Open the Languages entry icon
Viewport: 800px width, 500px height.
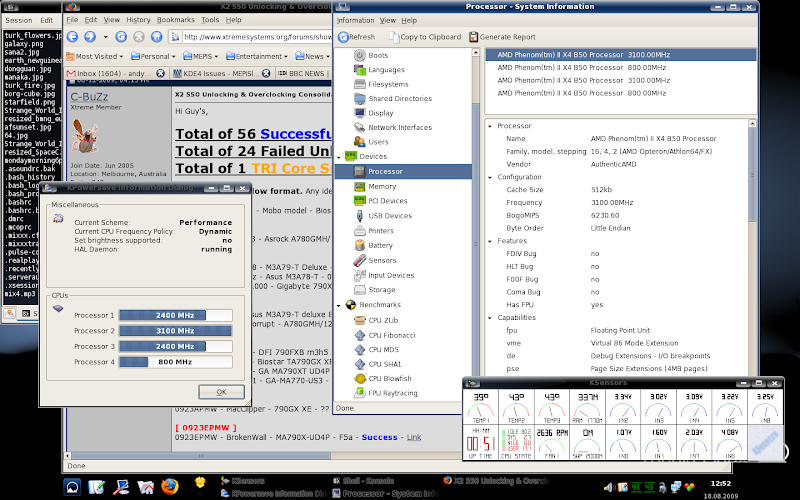360,70
